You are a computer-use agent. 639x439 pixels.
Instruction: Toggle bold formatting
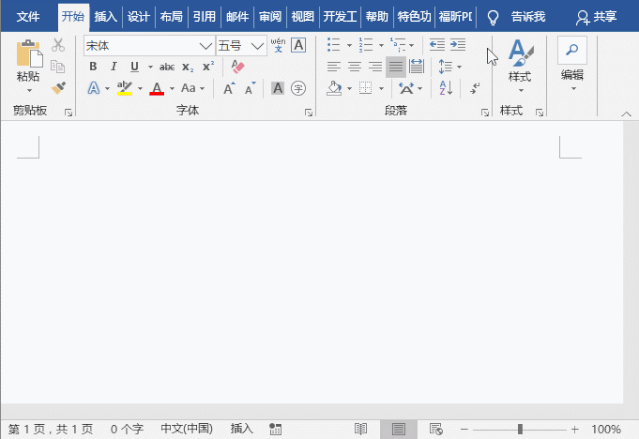click(93, 66)
